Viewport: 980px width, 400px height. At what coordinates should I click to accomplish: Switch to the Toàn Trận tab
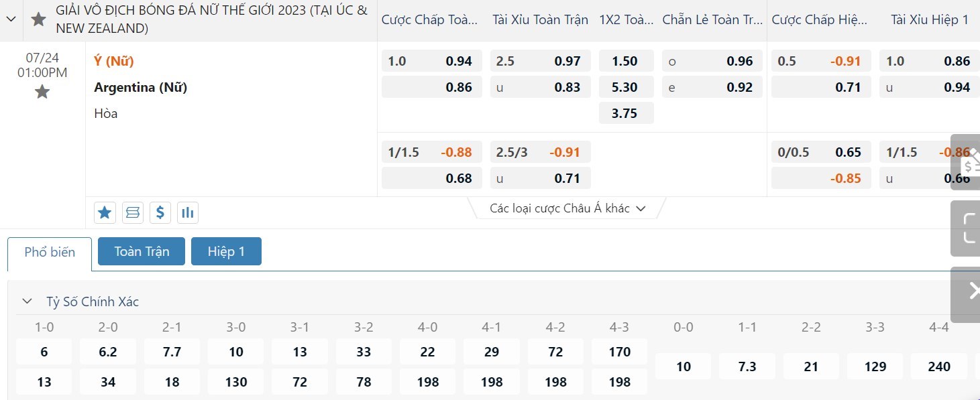click(142, 252)
